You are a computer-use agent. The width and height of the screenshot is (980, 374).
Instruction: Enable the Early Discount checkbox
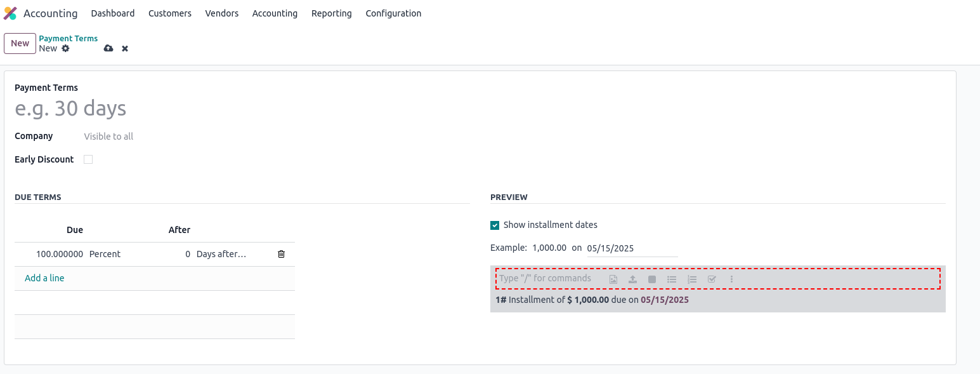pos(88,159)
